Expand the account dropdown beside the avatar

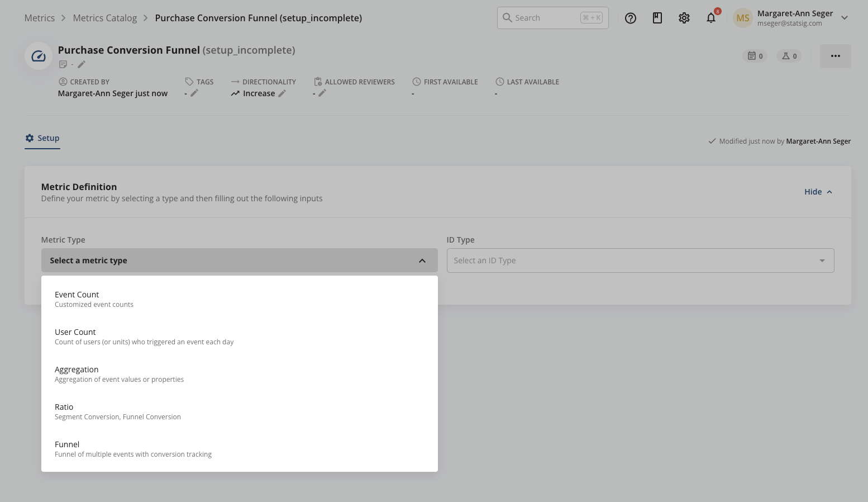point(845,17)
